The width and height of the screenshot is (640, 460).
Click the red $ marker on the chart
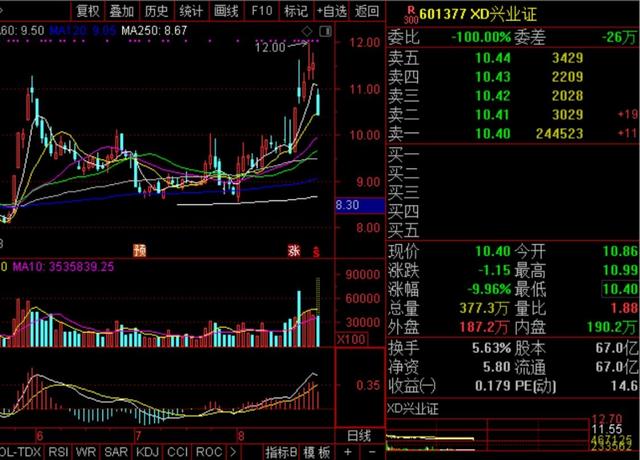(x=316, y=251)
